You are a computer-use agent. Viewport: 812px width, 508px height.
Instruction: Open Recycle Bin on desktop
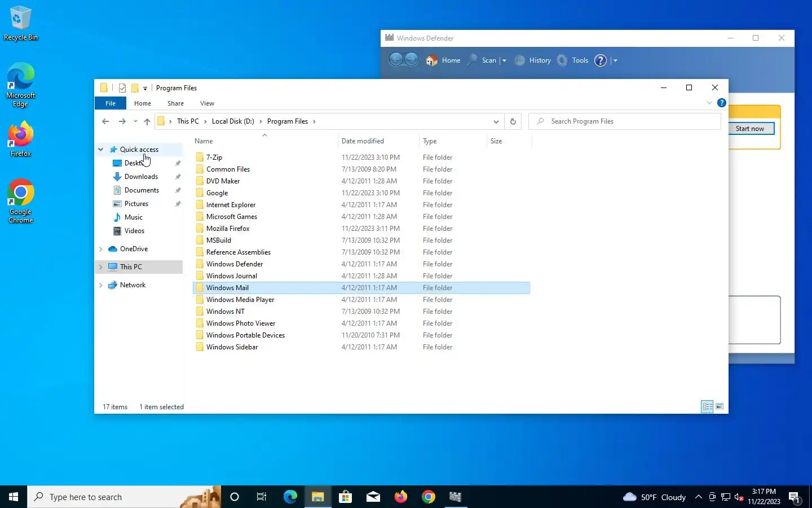click(x=20, y=24)
